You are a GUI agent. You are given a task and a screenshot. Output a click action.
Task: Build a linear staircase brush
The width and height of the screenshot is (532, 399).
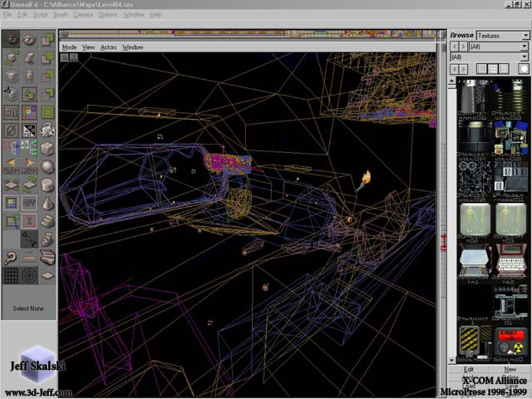click(x=47, y=221)
